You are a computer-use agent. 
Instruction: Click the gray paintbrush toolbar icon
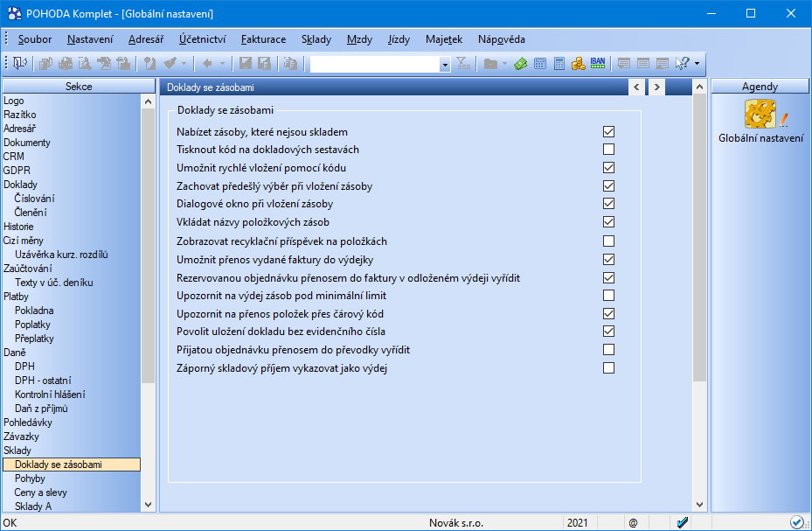tap(170, 63)
